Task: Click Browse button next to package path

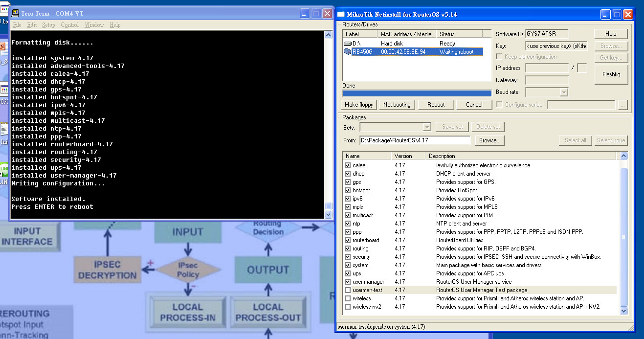Action: click(489, 140)
